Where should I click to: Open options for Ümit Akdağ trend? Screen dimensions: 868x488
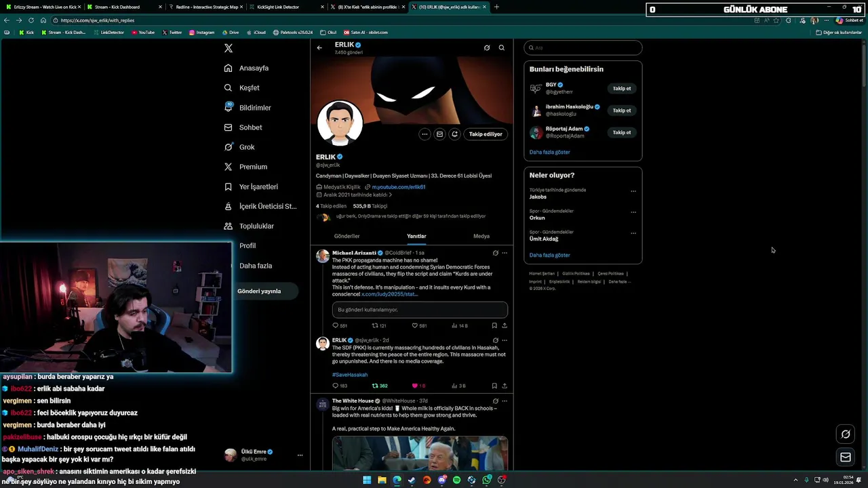tap(633, 233)
